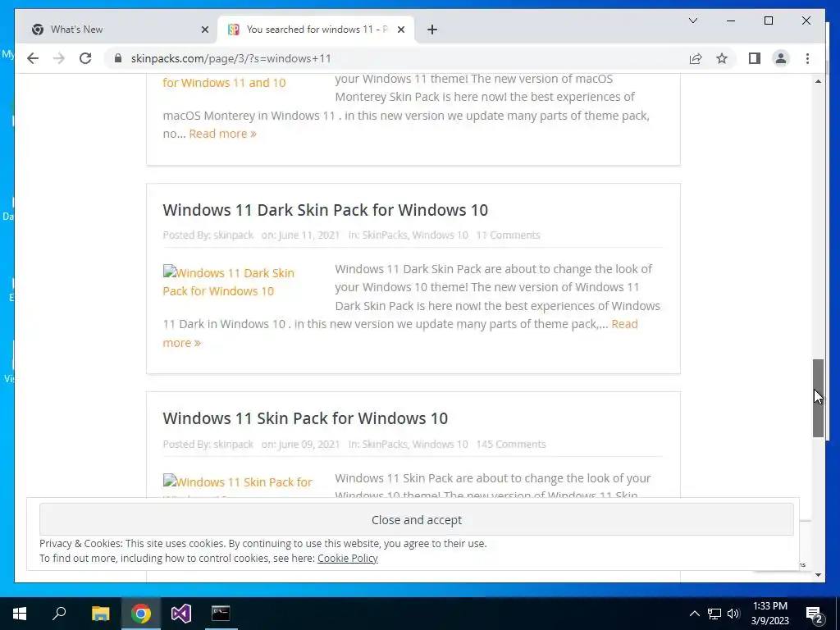The width and height of the screenshot is (840, 630).
Task: Click the forward navigation arrow
Action: tap(59, 58)
